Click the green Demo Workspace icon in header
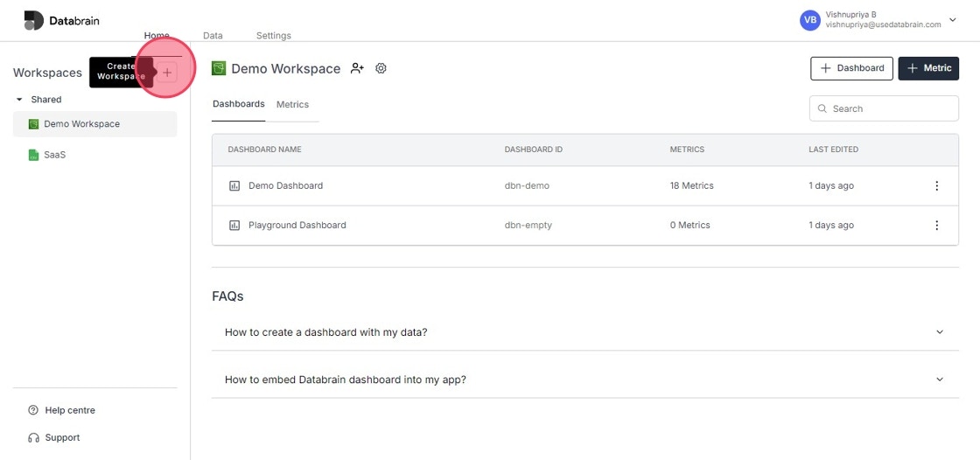 pyautogui.click(x=219, y=68)
